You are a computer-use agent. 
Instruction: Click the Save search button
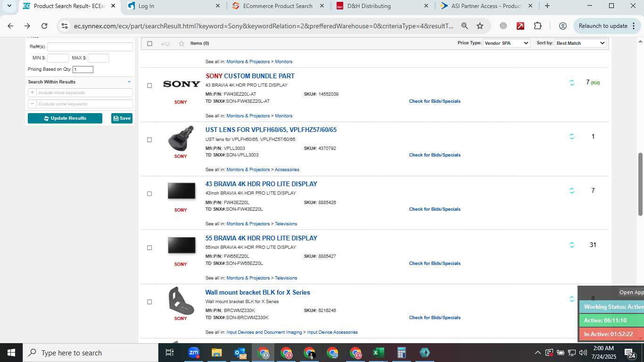point(122,118)
